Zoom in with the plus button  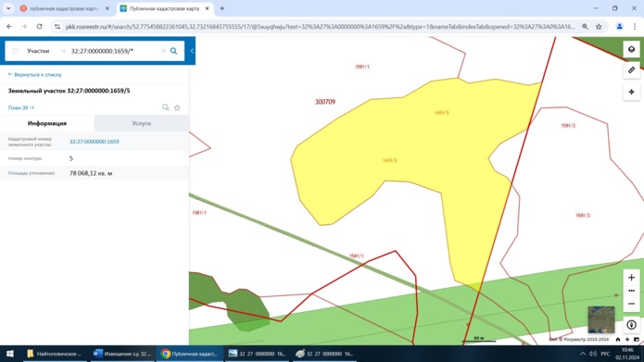pos(631,278)
